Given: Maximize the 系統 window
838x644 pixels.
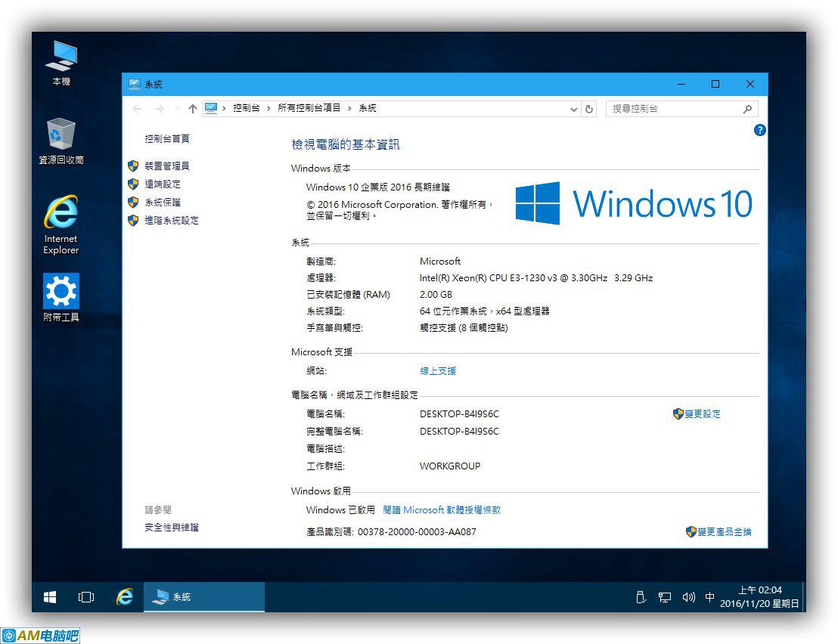Looking at the screenshot, I should point(715,85).
